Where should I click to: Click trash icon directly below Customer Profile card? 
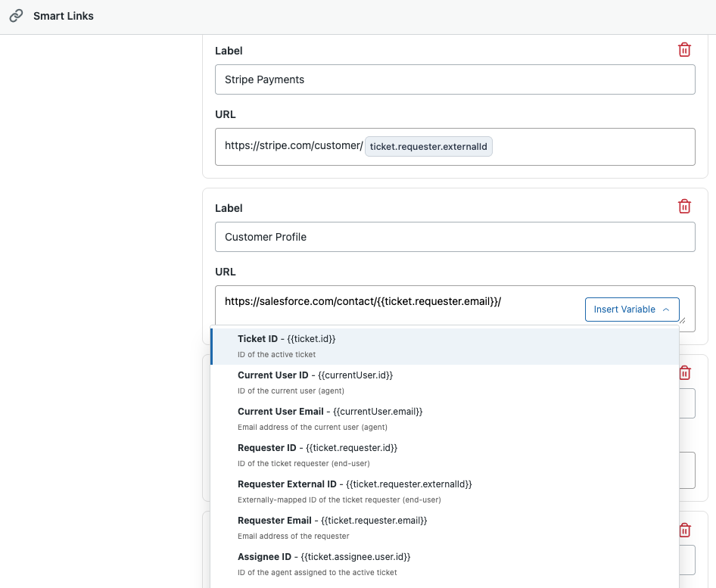(x=684, y=373)
